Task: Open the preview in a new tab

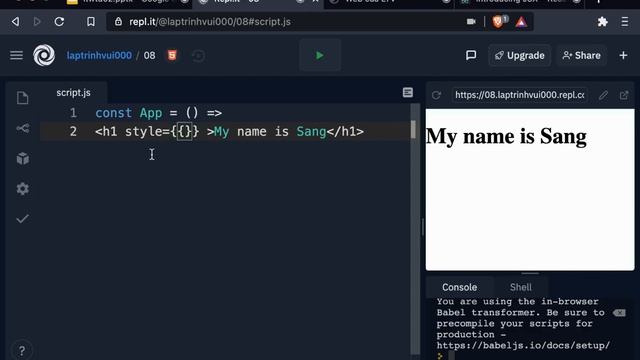Action: coord(624,95)
